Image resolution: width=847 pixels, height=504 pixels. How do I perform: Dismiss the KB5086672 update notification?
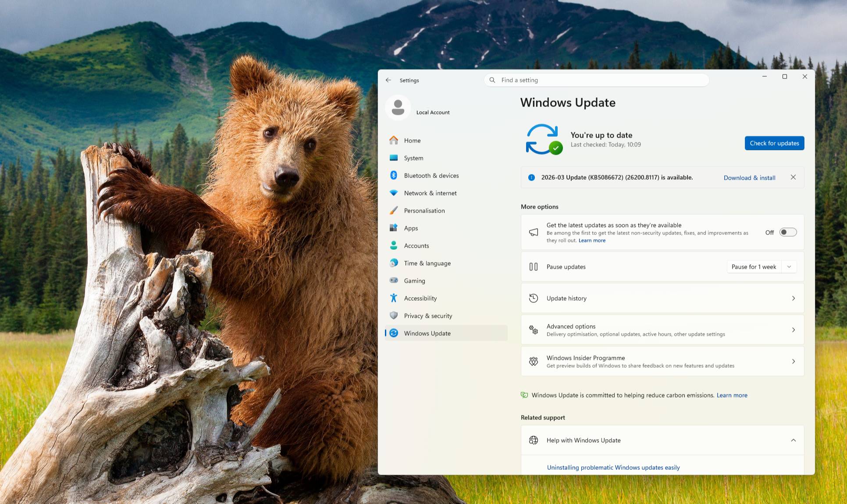794,177
